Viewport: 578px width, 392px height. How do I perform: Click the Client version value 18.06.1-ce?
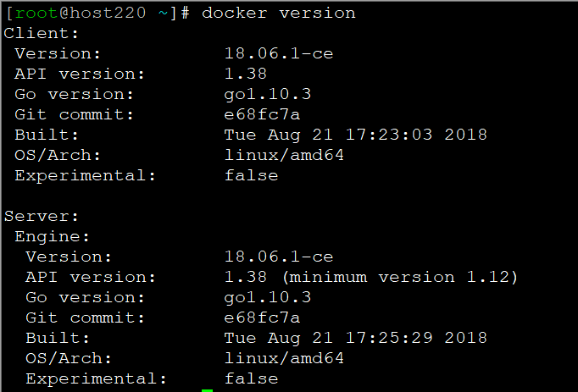point(279,54)
